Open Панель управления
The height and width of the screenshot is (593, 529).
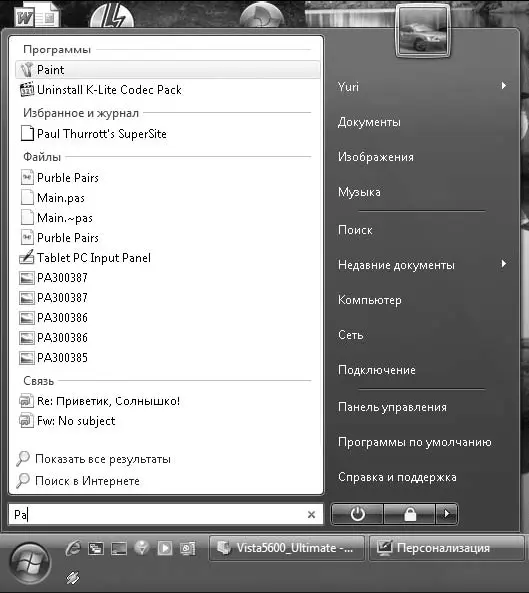point(392,407)
